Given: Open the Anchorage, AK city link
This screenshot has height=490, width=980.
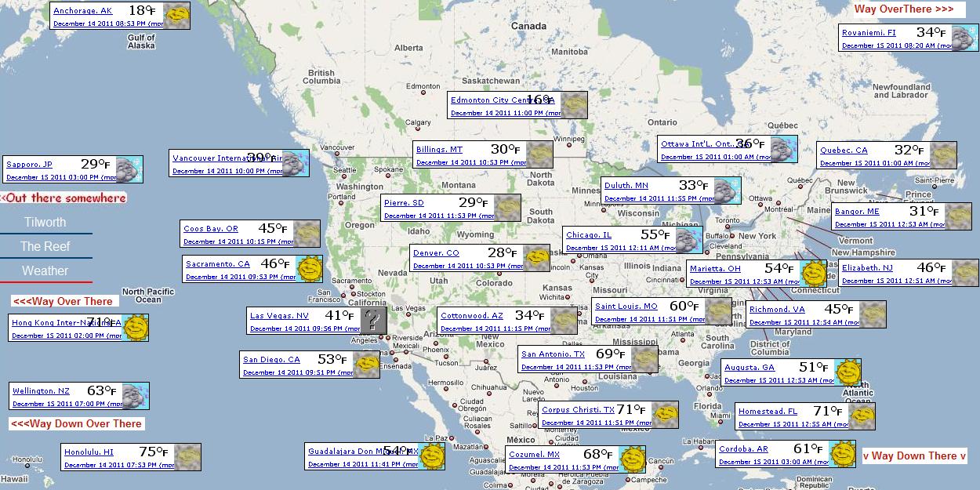Looking at the screenshot, I should [x=83, y=11].
